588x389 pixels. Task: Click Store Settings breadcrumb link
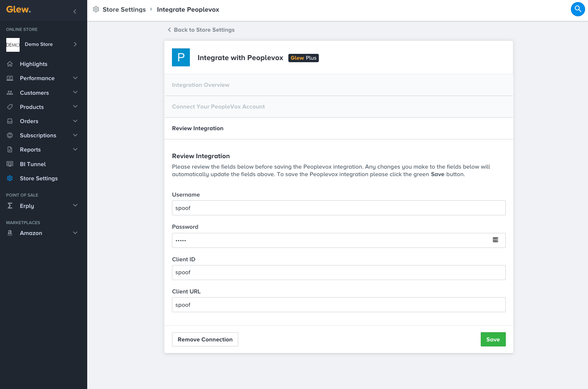[124, 9]
